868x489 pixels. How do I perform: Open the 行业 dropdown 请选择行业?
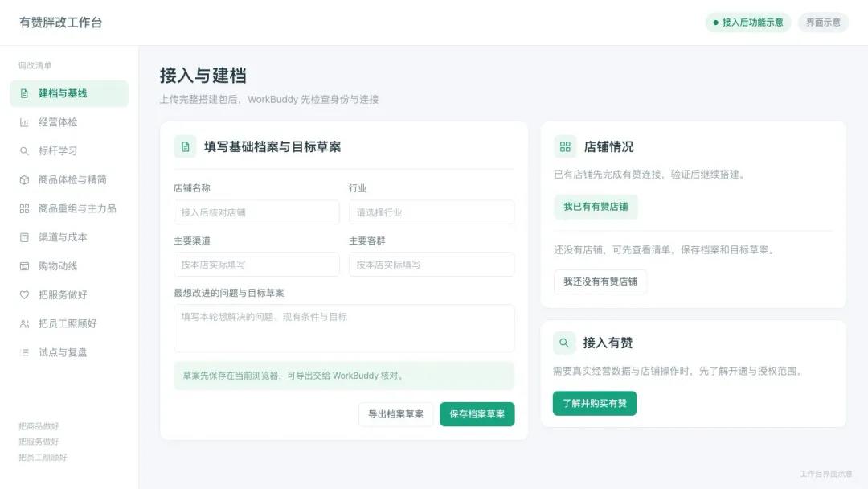(432, 212)
